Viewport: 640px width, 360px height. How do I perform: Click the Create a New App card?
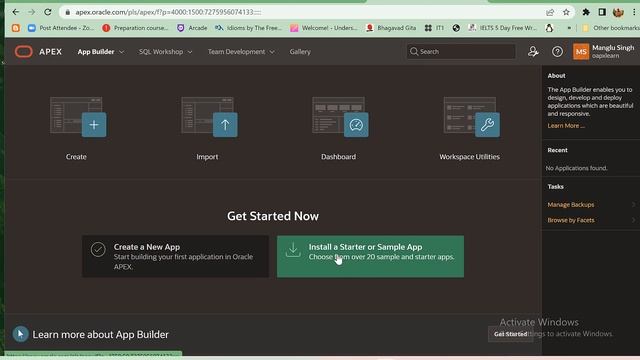(176, 256)
